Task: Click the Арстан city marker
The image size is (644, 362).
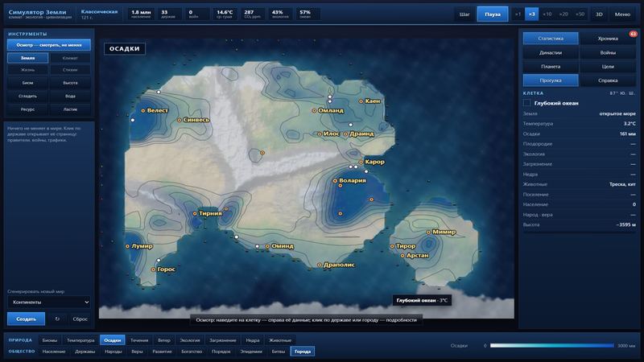Action: pyautogui.click(x=402, y=256)
